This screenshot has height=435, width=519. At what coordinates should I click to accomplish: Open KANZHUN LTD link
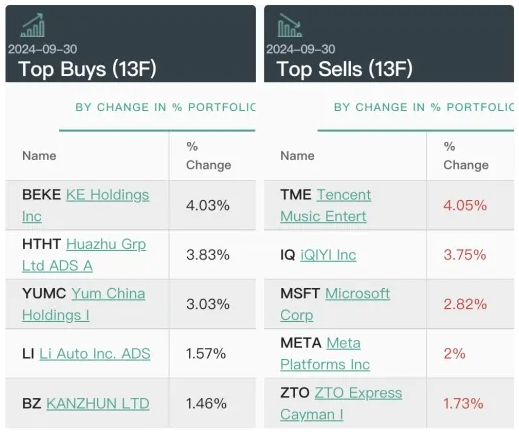tap(98, 403)
